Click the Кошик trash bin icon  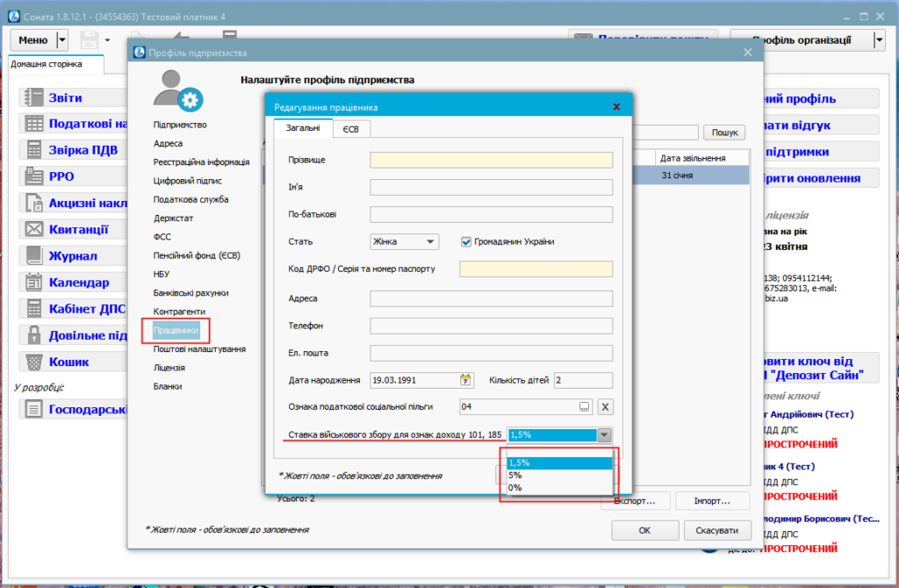tap(34, 362)
